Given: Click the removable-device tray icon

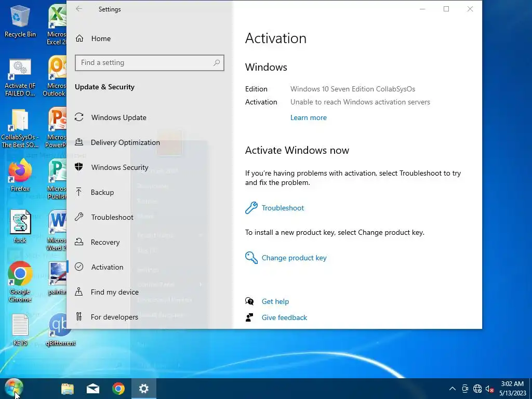Looking at the screenshot, I should pyautogui.click(x=465, y=389).
